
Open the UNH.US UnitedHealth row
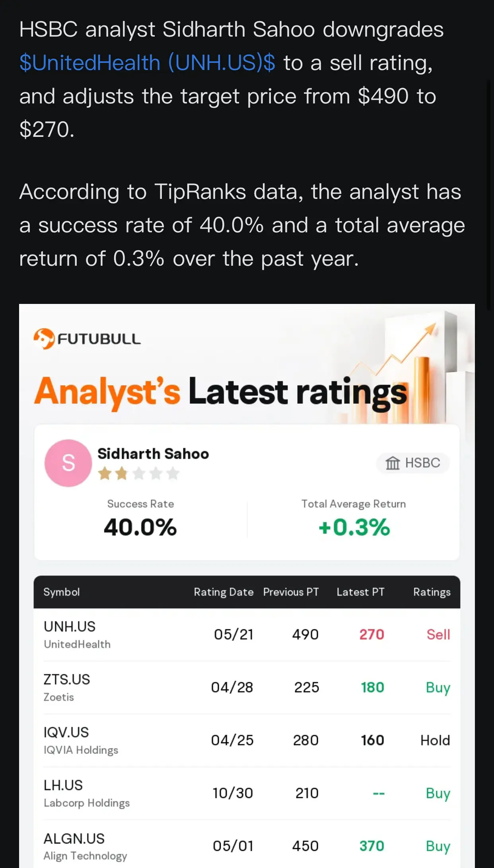[247, 634]
